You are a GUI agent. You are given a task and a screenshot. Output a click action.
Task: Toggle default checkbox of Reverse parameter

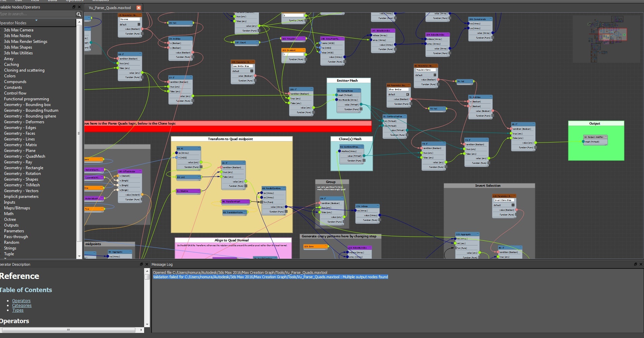click(x=139, y=24)
